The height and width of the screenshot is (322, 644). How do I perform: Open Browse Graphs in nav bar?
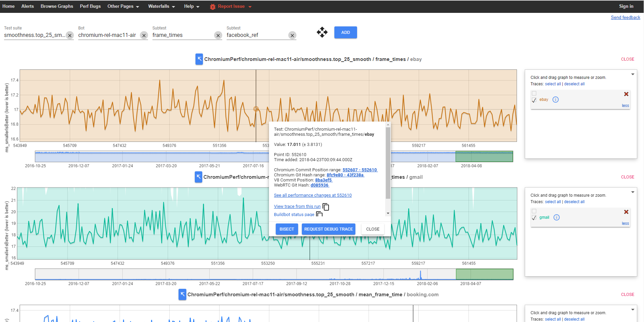(x=57, y=6)
